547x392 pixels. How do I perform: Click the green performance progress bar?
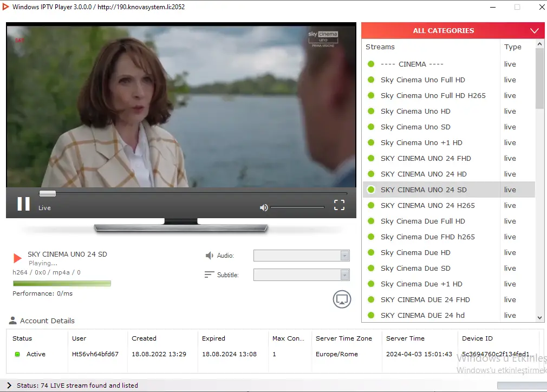pos(62,284)
